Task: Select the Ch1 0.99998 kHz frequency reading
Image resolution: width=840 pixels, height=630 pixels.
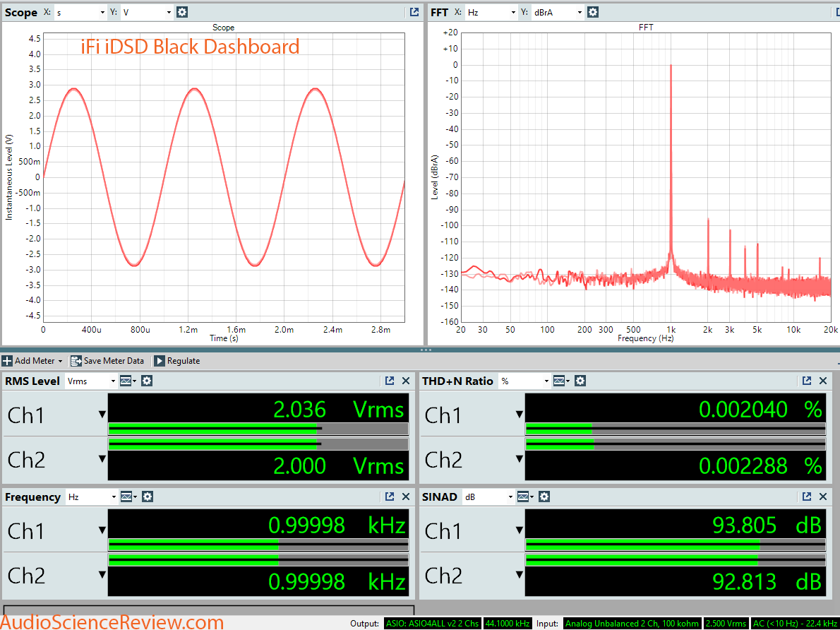Action: click(337, 525)
